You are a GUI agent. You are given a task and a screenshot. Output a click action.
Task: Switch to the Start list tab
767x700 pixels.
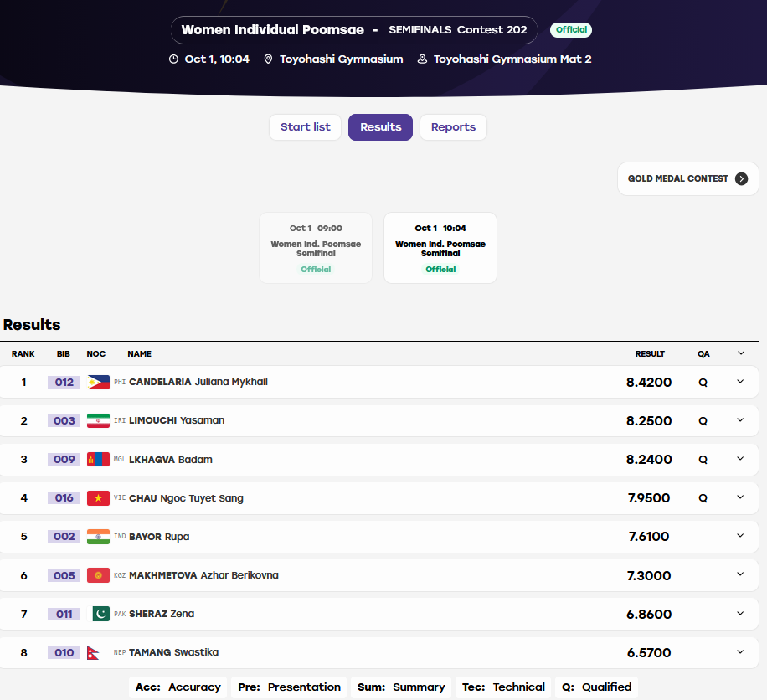306,127
